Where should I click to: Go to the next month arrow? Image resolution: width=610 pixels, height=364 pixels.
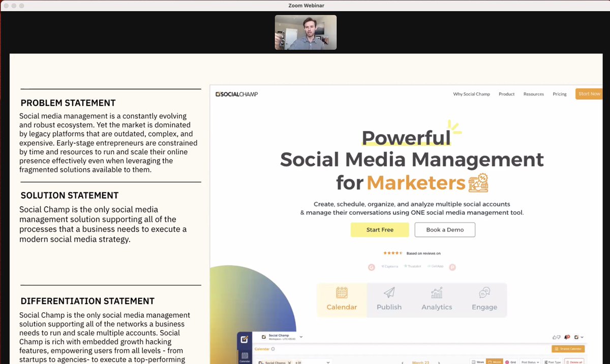[x=439, y=362]
